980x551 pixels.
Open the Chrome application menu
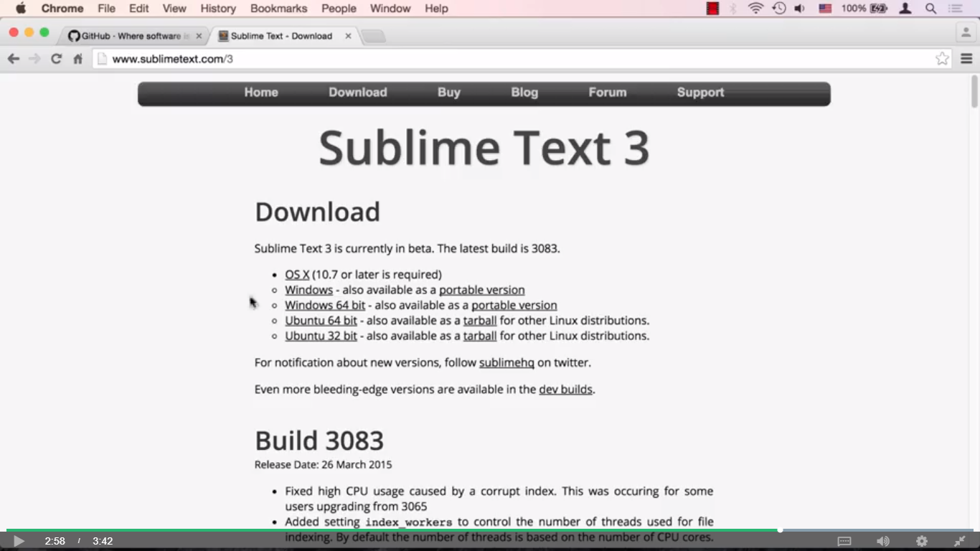pyautogui.click(x=62, y=9)
